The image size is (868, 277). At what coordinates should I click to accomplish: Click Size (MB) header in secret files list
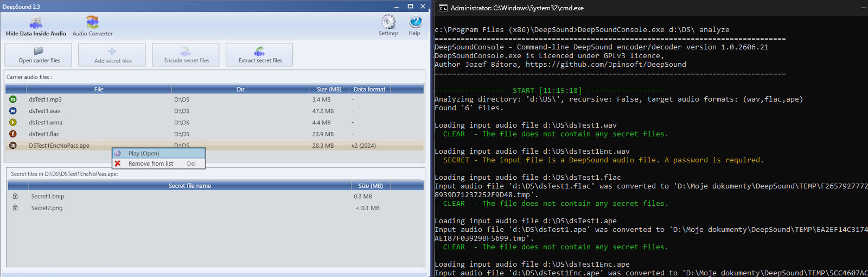click(371, 186)
